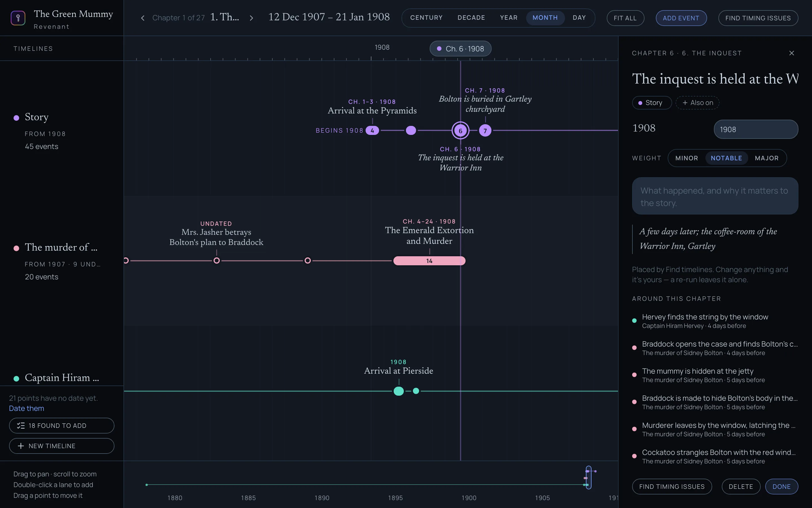Click Fit All button
812x508 pixels.
coord(625,18)
